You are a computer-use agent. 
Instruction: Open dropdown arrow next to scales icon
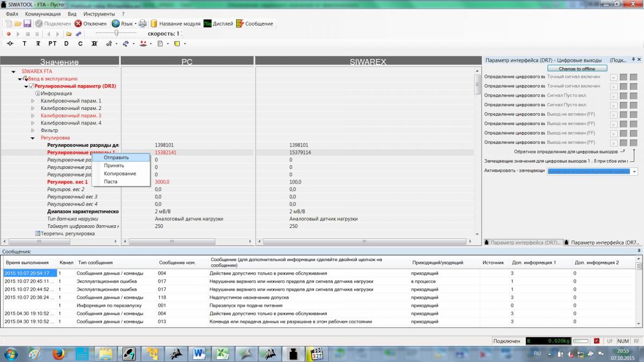click(x=133, y=43)
